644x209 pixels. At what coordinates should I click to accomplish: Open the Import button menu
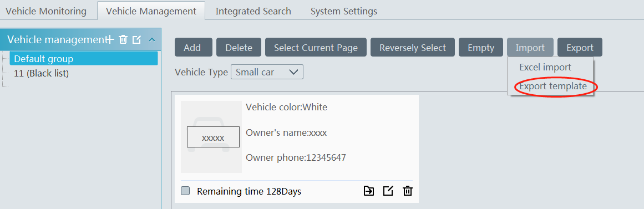[x=530, y=48]
